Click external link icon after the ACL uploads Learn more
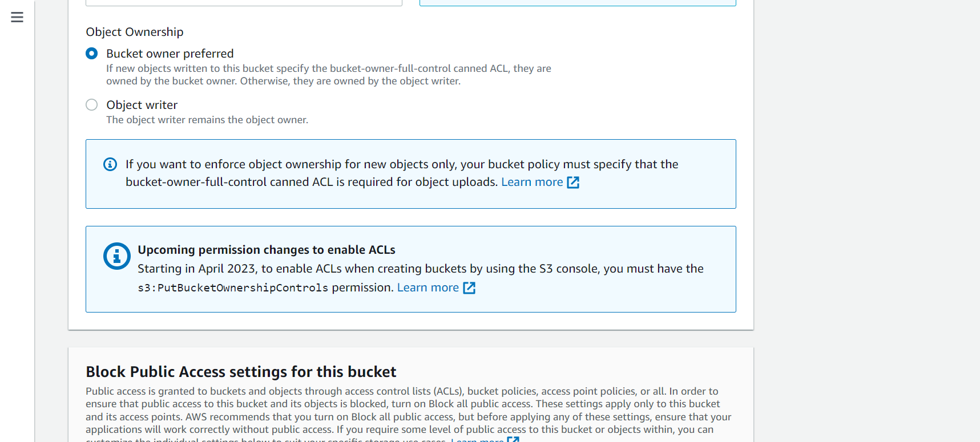This screenshot has width=980, height=442. 573,183
